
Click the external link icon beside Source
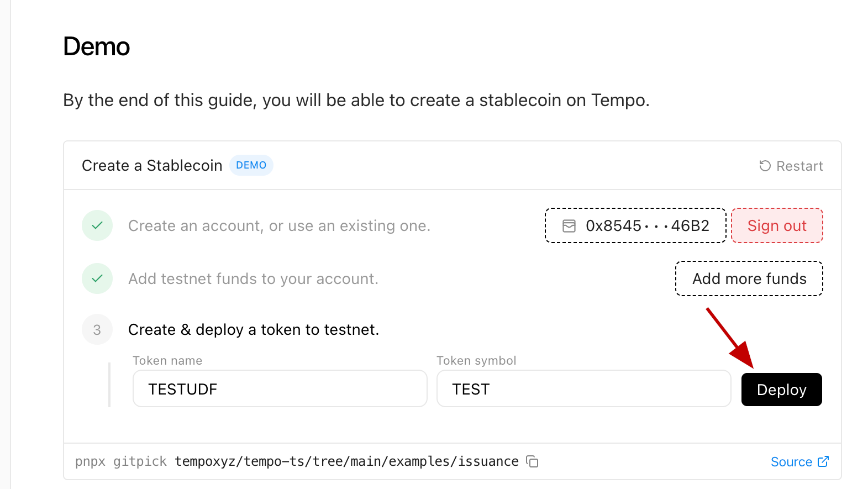click(823, 461)
